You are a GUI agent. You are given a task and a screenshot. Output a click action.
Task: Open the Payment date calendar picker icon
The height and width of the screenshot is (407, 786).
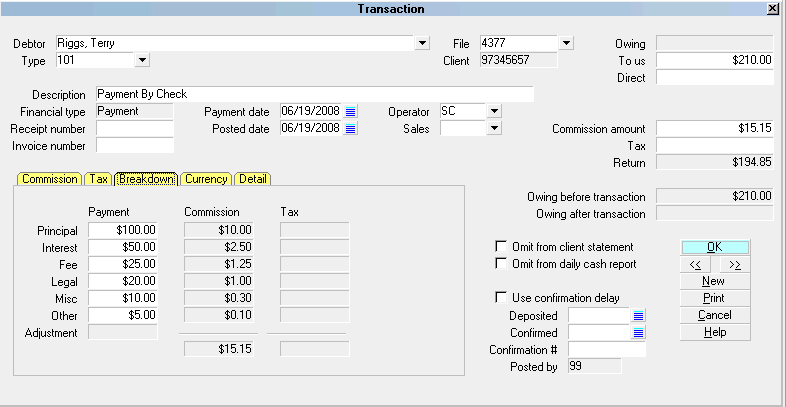pyautogui.click(x=350, y=112)
